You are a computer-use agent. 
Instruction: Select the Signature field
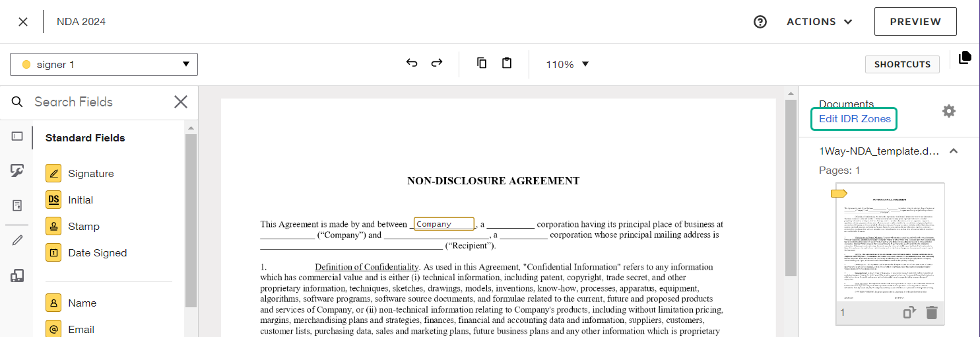(x=80, y=173)
